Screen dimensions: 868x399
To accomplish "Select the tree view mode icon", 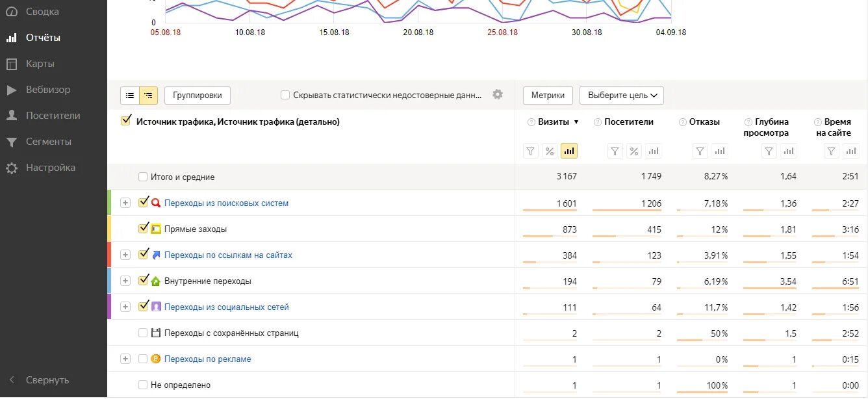I will coord(149,96).
